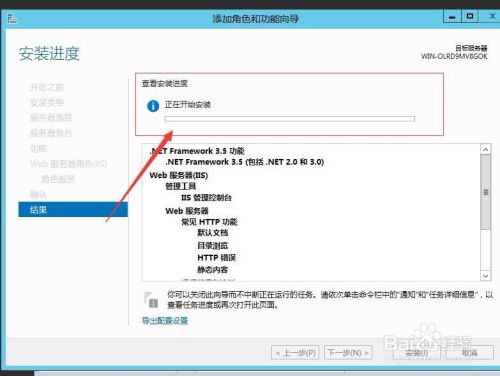Select the IIS 管理控制台 entry in list
Image resolution: width=500 pixels, height=376 pixels.
pyautogui.click(x=206, y=198)
